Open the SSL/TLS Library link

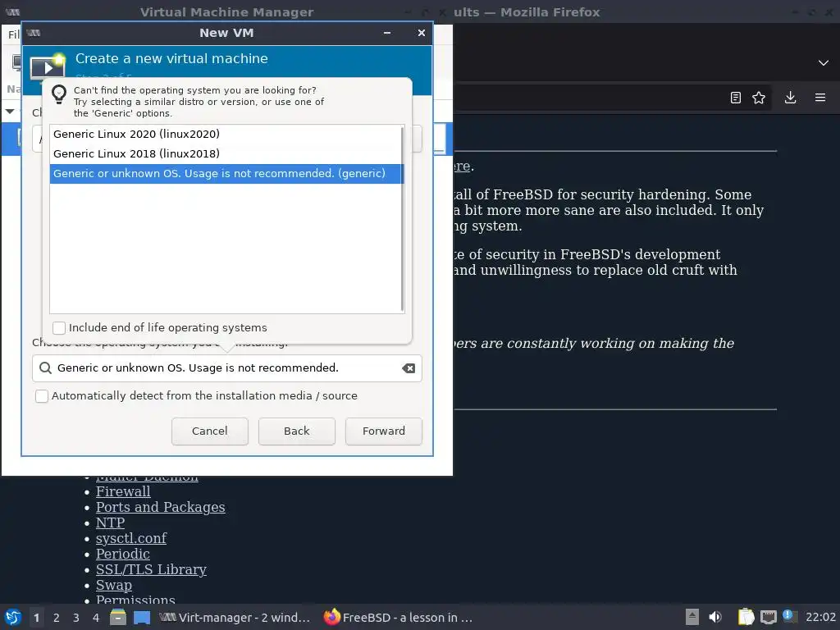[x=151, y=569]
